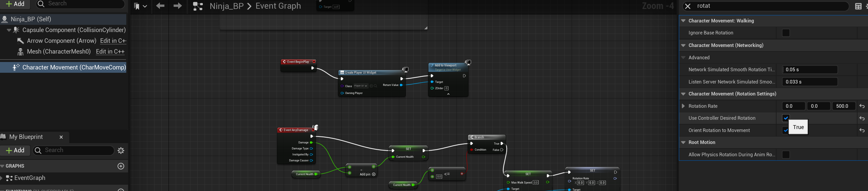Toggle Orient Rotation to Movement checkbox

[x=786, y=131]
